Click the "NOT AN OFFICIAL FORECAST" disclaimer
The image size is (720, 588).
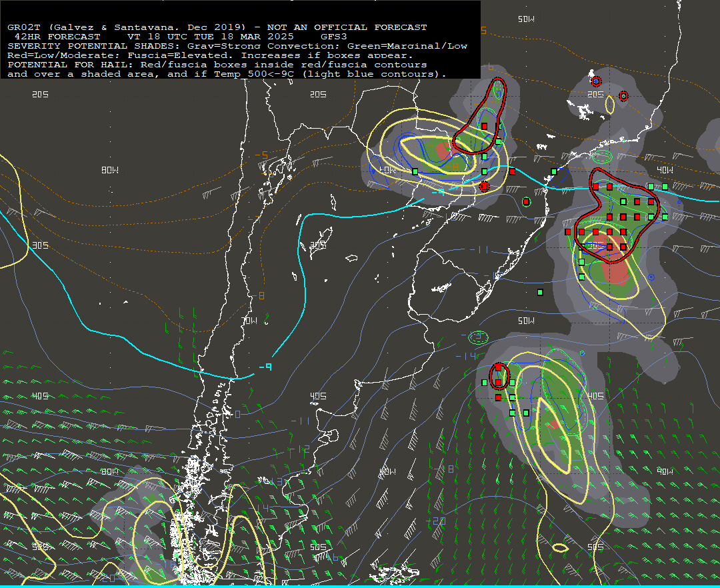tap(347, 27)
